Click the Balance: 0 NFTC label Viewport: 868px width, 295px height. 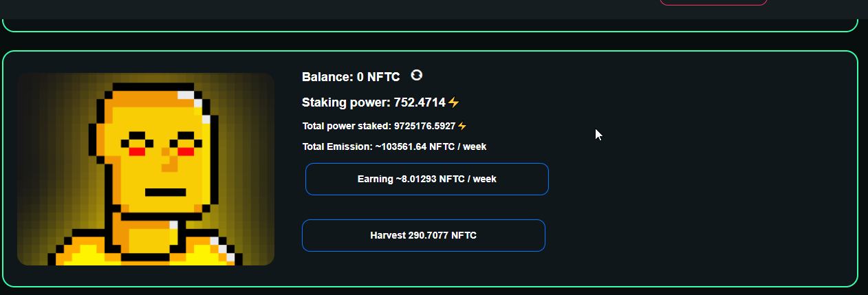click(x=351, y=77)
